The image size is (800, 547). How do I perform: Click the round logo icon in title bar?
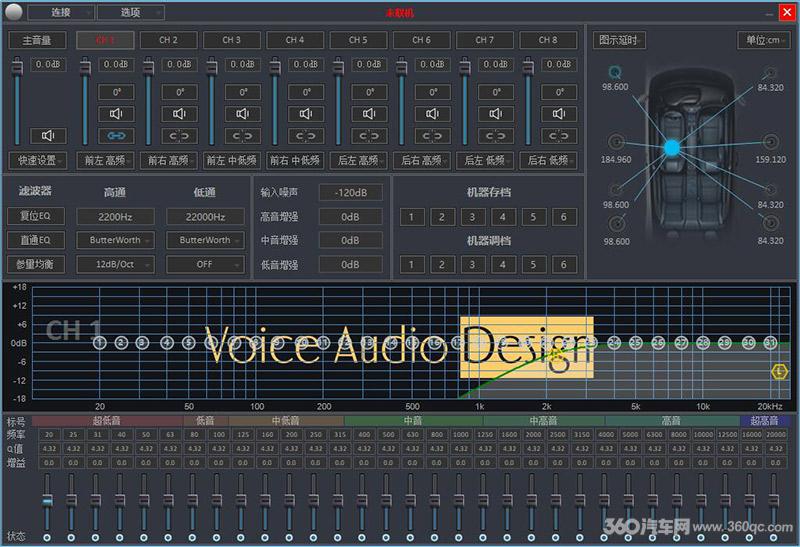point(13,12)
